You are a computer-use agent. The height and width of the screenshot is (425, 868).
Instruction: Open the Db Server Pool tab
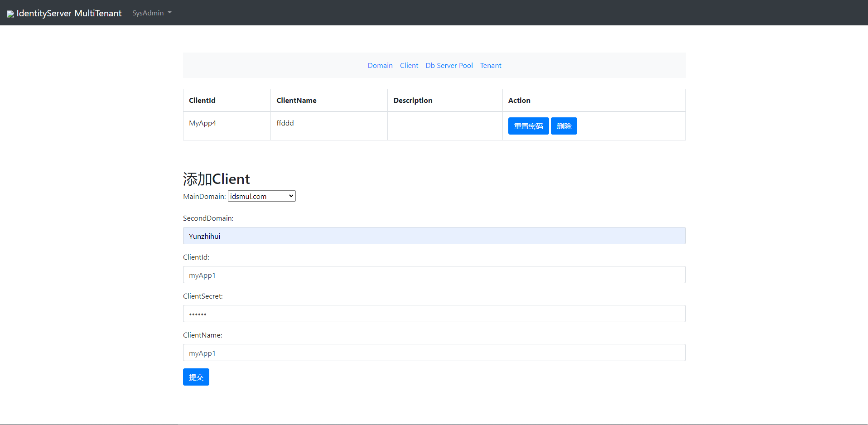[449, 66]
